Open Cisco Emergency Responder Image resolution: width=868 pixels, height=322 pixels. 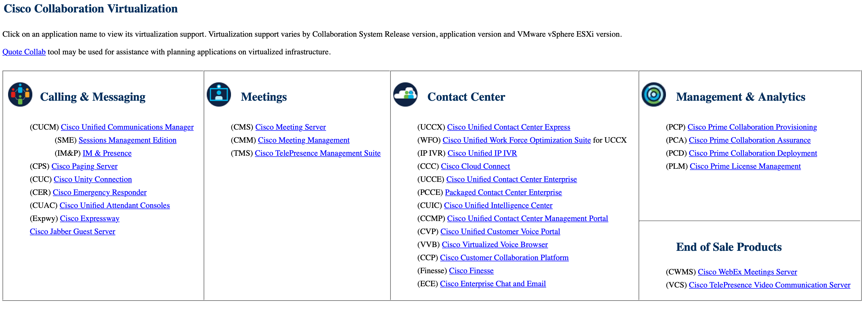pos(99,192)
